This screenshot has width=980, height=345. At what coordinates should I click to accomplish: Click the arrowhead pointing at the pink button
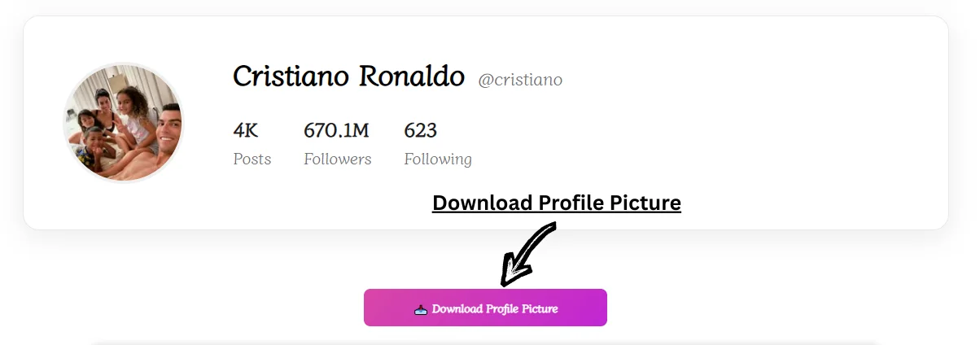(x=510, y=272)
